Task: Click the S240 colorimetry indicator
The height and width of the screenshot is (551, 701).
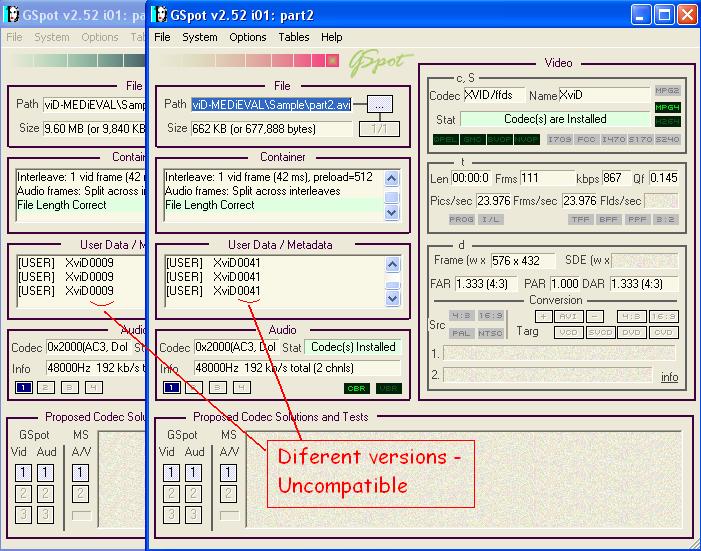Action: 667,140
